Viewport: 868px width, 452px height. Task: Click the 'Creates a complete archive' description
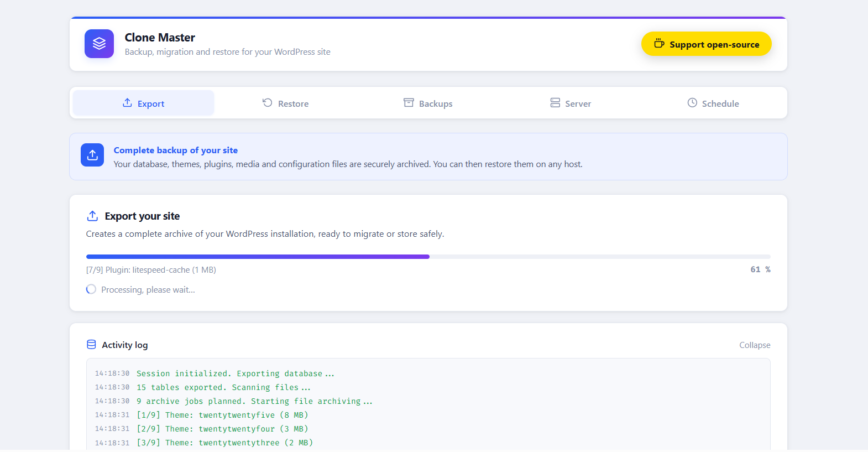265,234
